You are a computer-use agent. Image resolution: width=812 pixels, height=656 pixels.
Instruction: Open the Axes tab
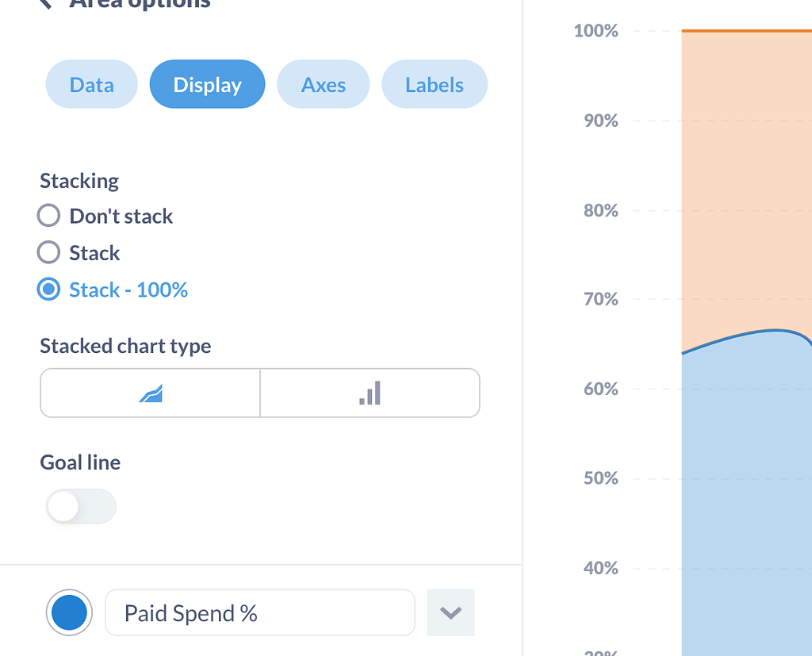coord(323,83)
